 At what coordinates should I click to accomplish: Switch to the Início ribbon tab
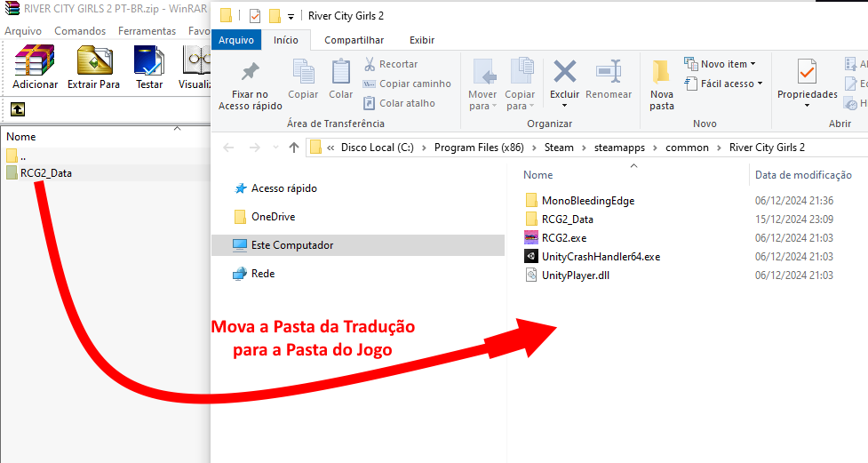click(286, 40)
